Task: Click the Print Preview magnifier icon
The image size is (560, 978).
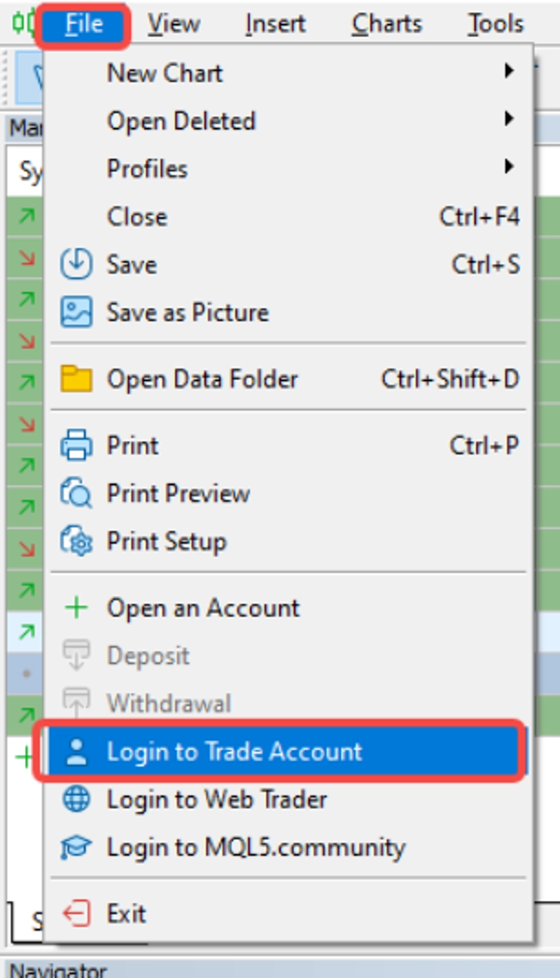Action: tap(76, 494)
